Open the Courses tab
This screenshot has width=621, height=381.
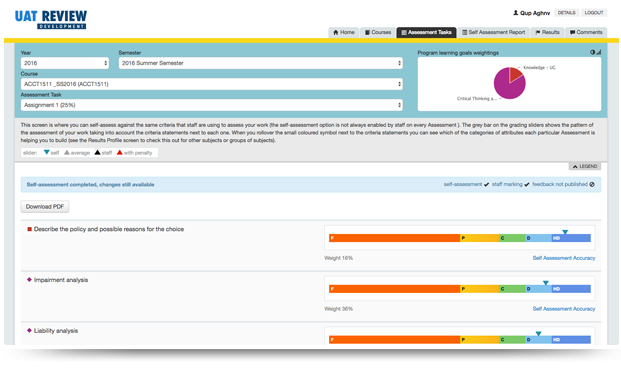point(378,32)
